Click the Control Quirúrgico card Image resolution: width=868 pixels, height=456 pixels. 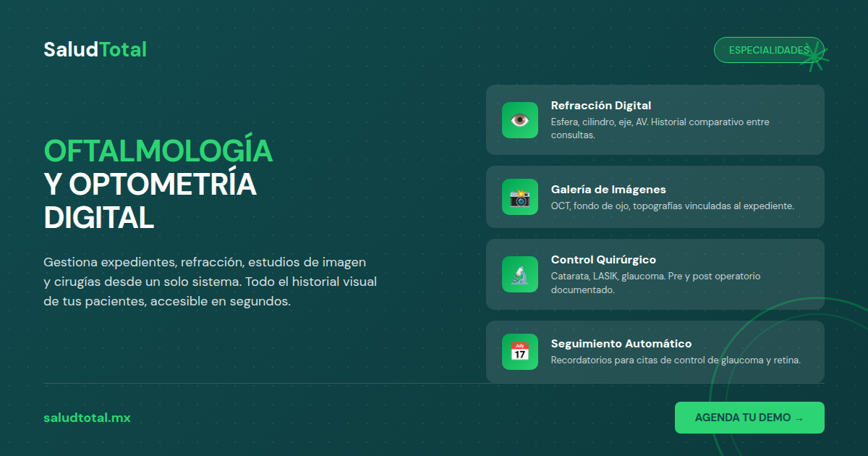click(x=655, y=274)
